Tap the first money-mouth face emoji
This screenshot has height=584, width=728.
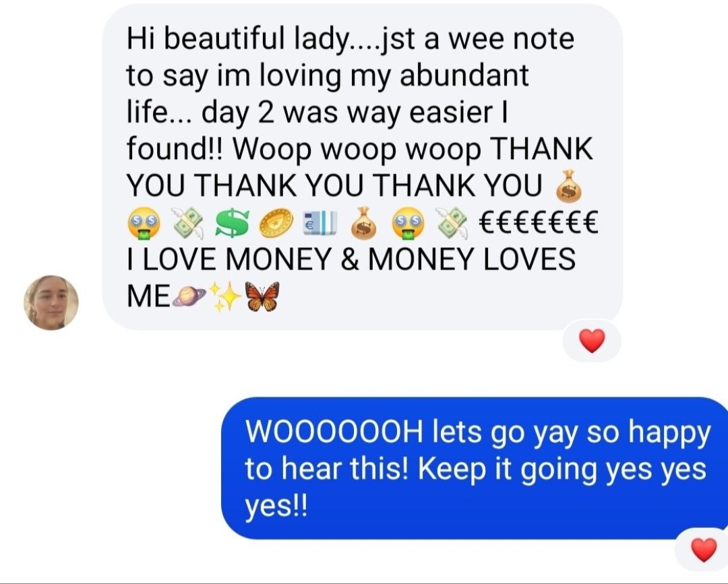coord(142,223)
